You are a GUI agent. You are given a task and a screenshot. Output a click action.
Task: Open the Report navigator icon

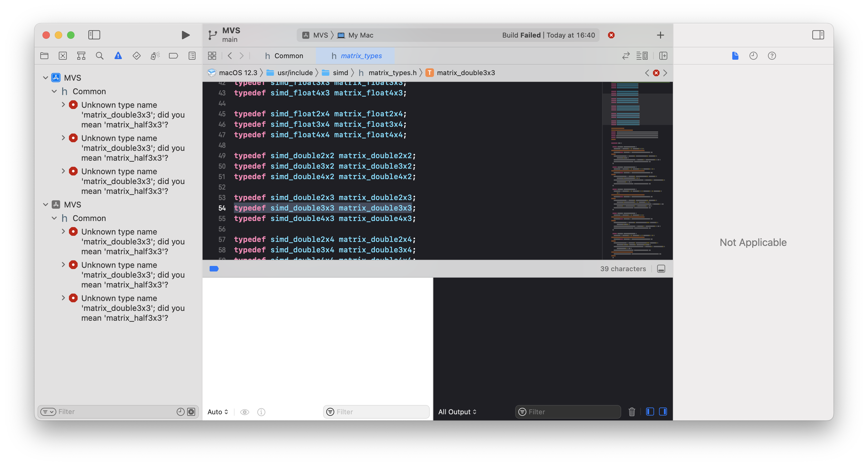pyautogui.click(x=192, y=56)
